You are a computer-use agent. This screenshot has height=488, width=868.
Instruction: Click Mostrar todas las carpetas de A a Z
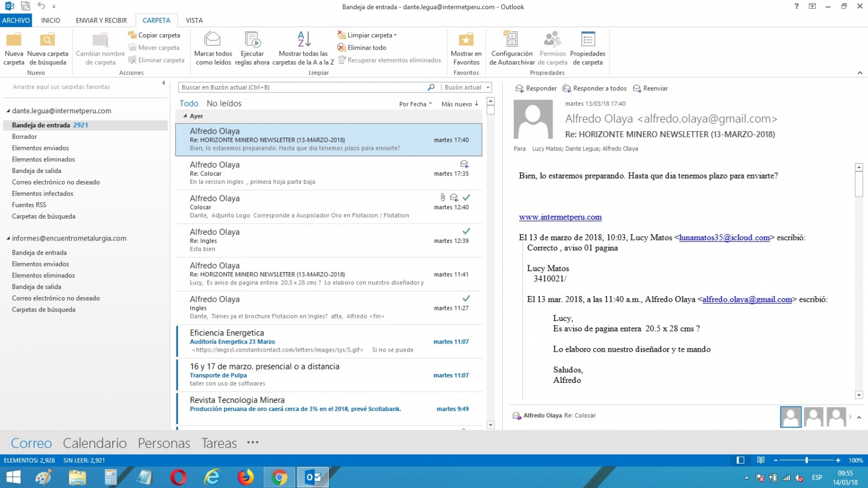[x=303, y=49]
